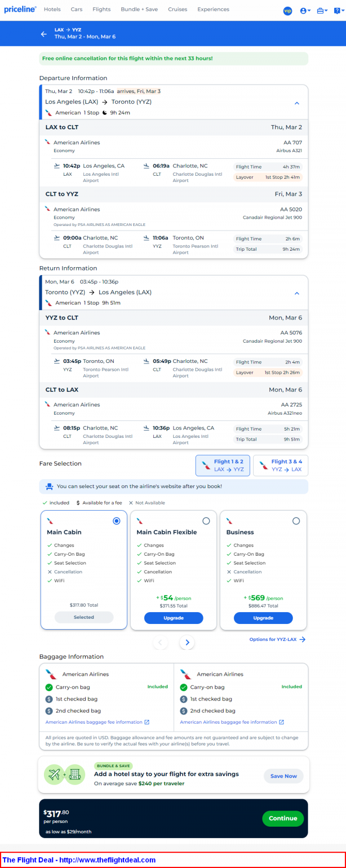Open the Cruises tab
The width and height of the screenshot is (346, 868).
pos(178,9)
